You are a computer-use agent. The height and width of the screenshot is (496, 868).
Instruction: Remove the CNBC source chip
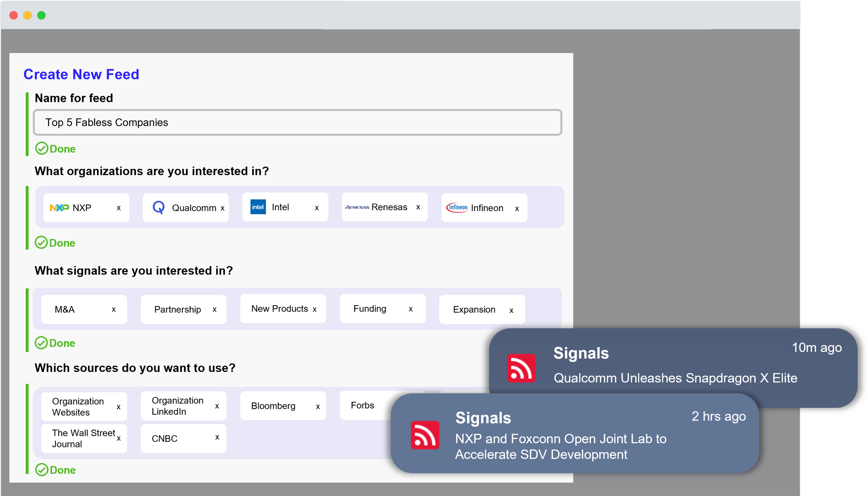point(217,437)
